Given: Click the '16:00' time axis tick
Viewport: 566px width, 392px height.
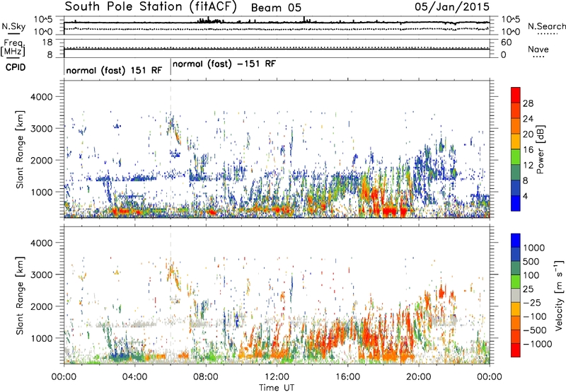Looking at the screenshot, I should pos(347,377).
